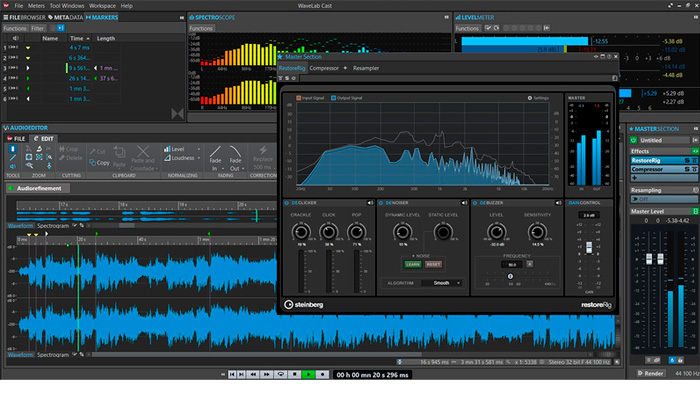
Task: Expand the Loudness dropdown arrow
Action: 197,158
